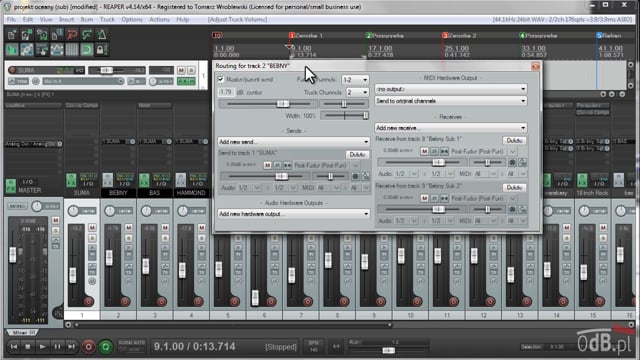
Task: Toggle the green repeat loop button
Action: (106, 347)
